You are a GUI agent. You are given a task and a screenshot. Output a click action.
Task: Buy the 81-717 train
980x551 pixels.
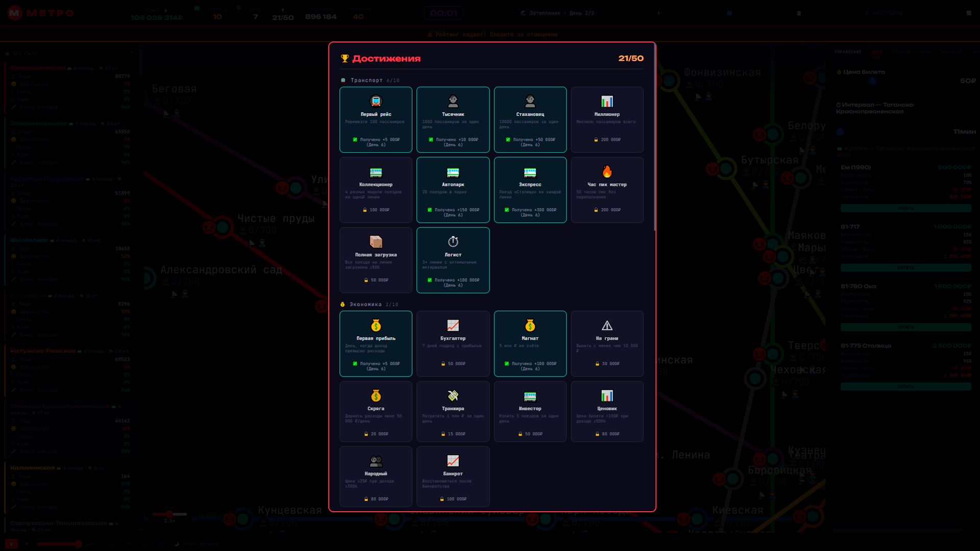point(906,267)
